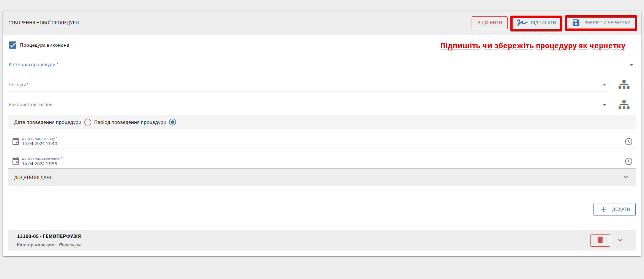Open service hierarchy tree next to Послуга
Image resolution: width=644 pixels, height=279 pixels.
pyautogui.click(x=624, y=85)
